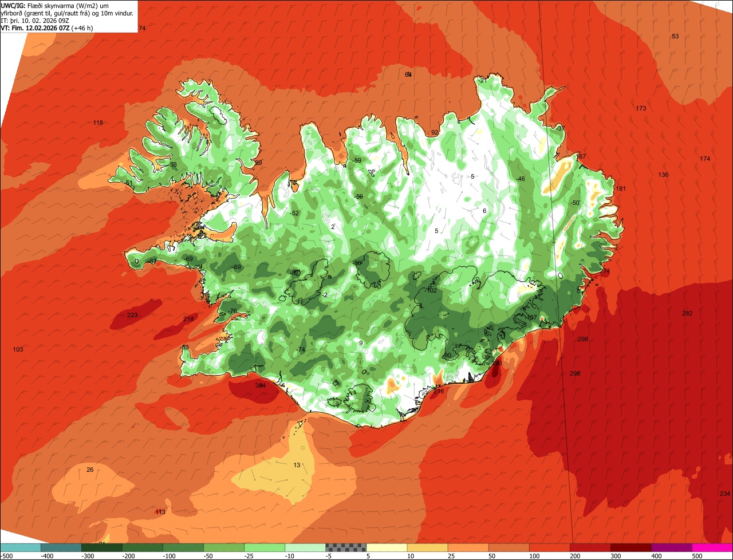The image size is (733, 560).
Task: Click the magenta legend swatch labeled 500
Action: [x=712, y=547]
